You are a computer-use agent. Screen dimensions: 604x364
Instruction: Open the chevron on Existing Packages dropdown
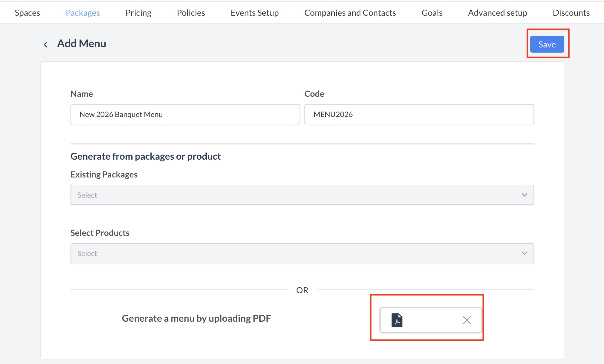pyautogui.click(x=524, y=195)
